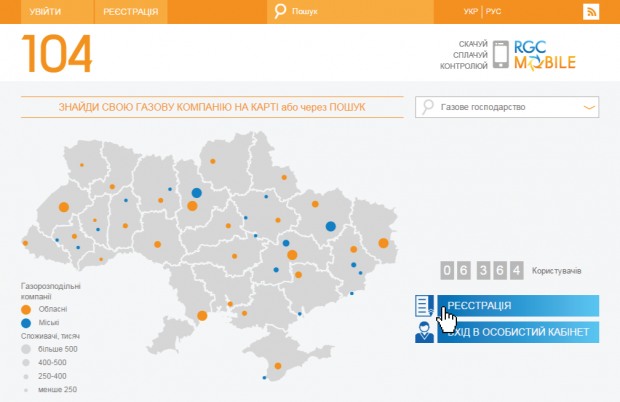
Task: Expand the Газове господарство dropdown arrow
Action: [589, 107]
